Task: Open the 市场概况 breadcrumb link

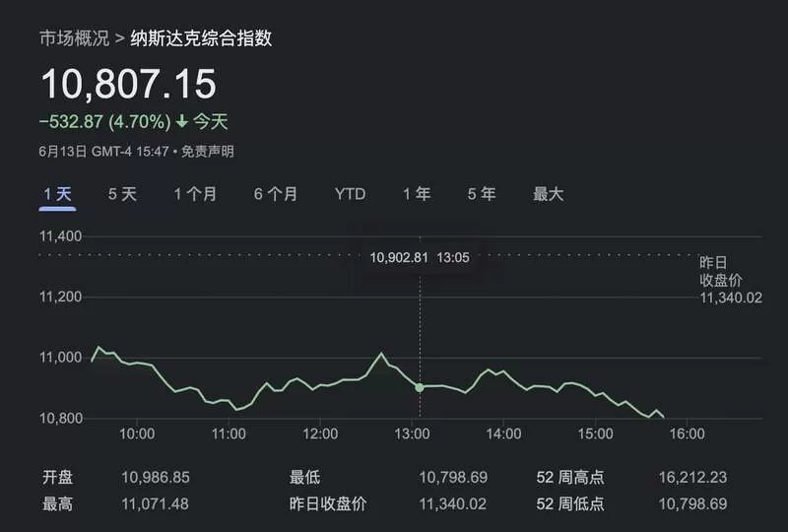Action: coord(75,38)
